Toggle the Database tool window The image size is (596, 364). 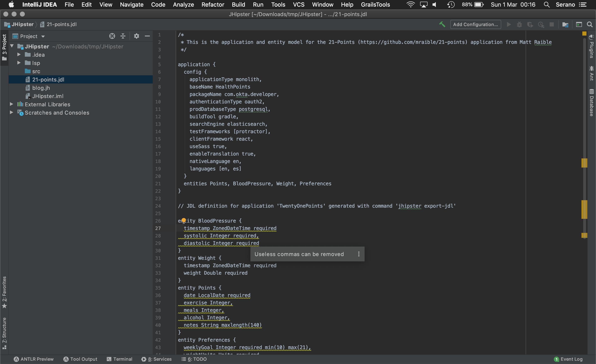592,103
